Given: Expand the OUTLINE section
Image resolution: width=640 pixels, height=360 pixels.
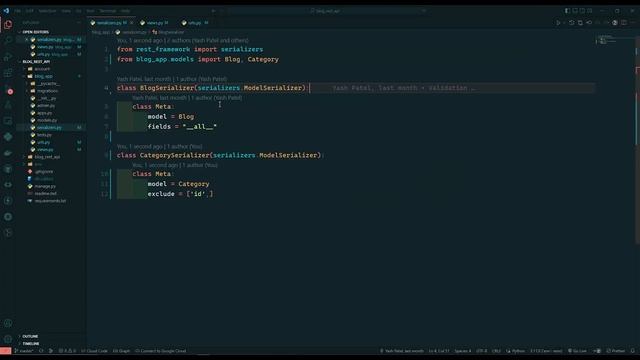Looking at the screenshot, I should [30, 336].
